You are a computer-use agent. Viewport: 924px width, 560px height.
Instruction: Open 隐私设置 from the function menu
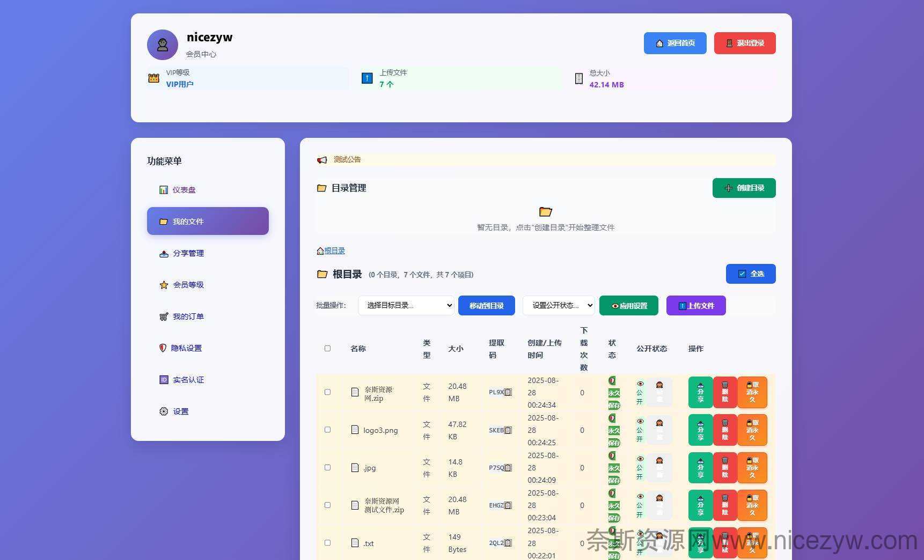point(186,348)
